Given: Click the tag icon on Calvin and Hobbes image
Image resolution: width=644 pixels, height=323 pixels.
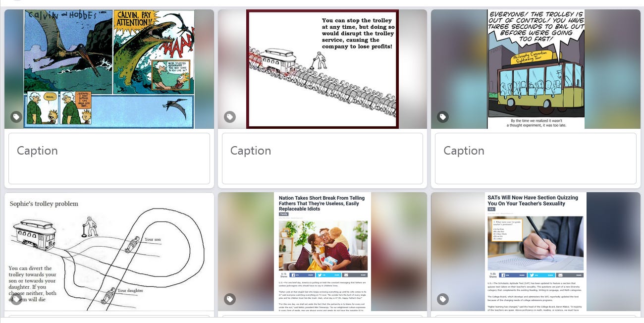Looking at the screenshot, I should pyautogui.click(x=16, y=117).
